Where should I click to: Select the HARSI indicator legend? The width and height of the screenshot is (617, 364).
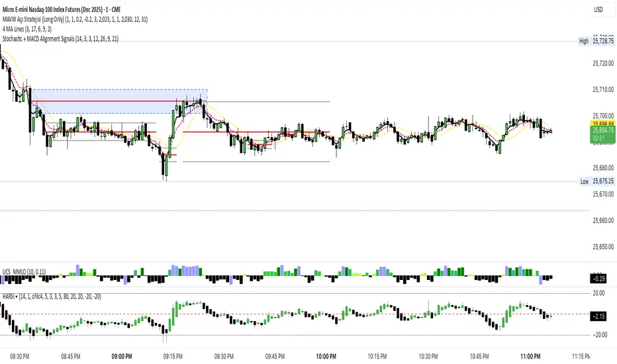pos(11,296)
